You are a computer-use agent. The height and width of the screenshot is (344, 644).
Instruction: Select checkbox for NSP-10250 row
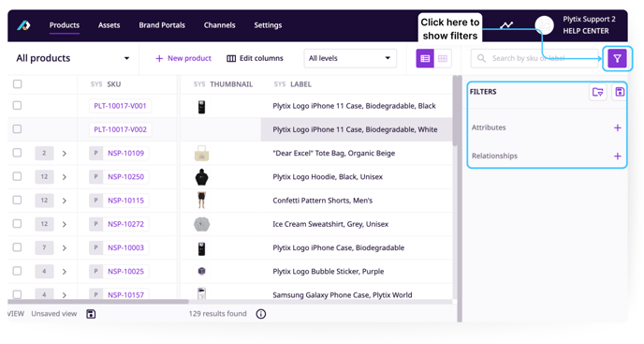pyautogui.click(x=17, y=176)
